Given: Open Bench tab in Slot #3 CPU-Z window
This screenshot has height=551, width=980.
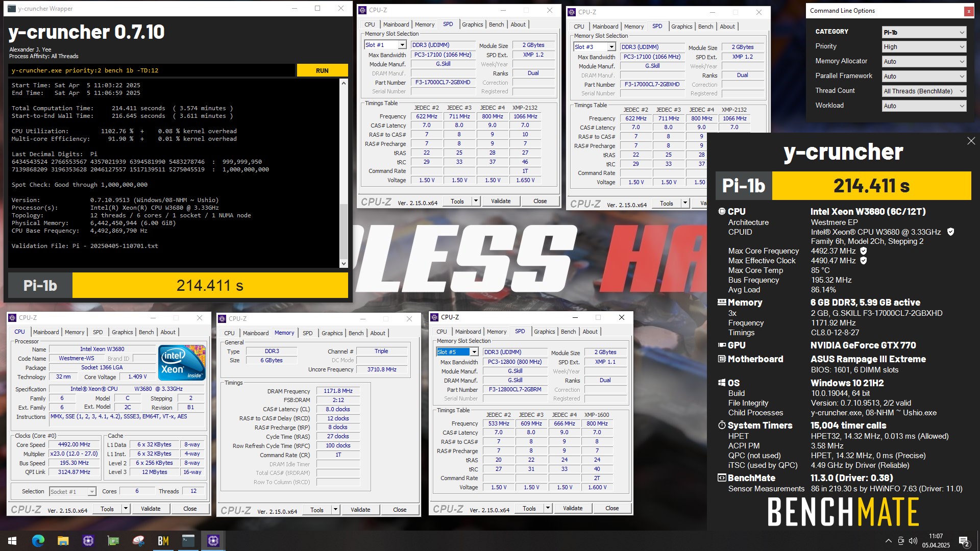Looking at the screenshot, I should tap(705, 27).
